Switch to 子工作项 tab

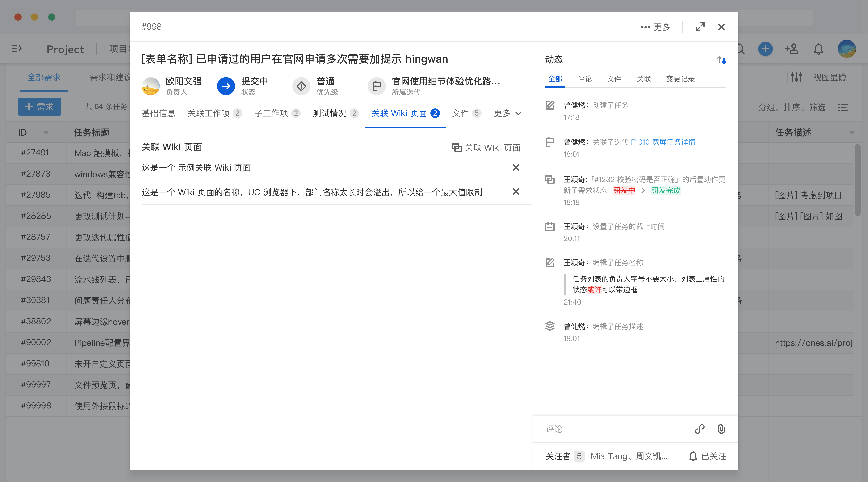[277, 113]
